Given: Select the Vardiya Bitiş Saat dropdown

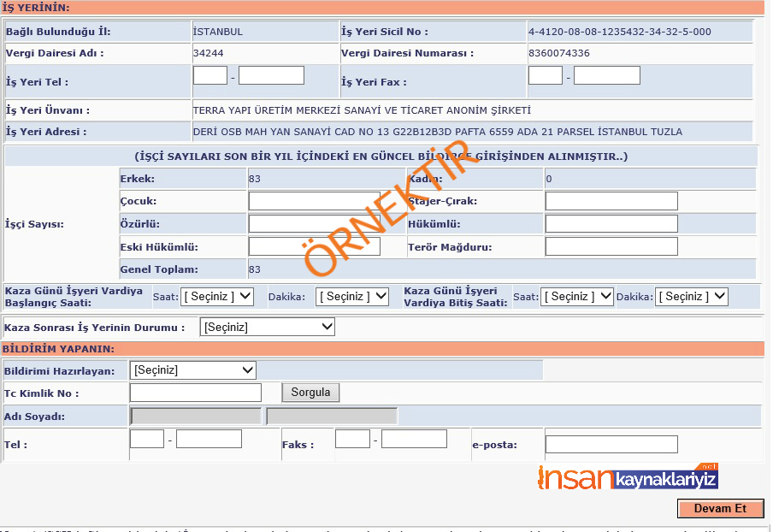Looking at the screenshot, I should [577, 297].
